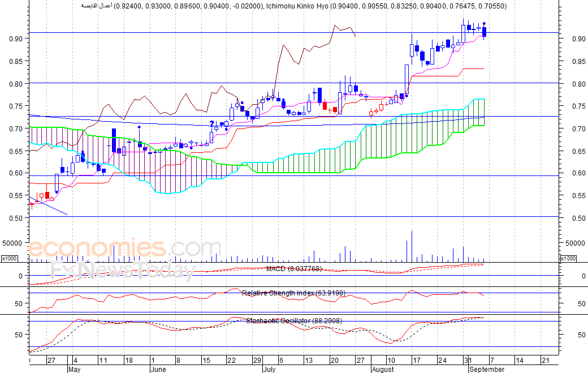
Task: Click the 0.80 value on right price axis
Action: [578, 84]
